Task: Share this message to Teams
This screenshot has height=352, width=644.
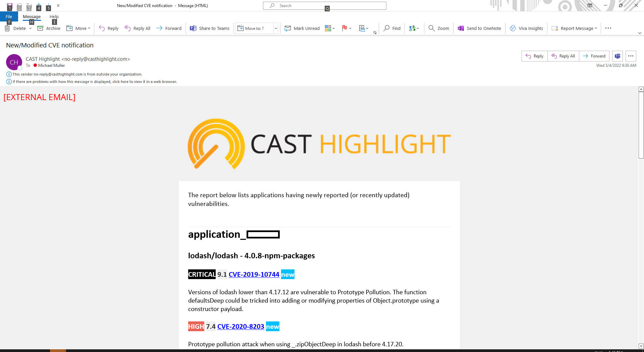Action: point(210,28)
